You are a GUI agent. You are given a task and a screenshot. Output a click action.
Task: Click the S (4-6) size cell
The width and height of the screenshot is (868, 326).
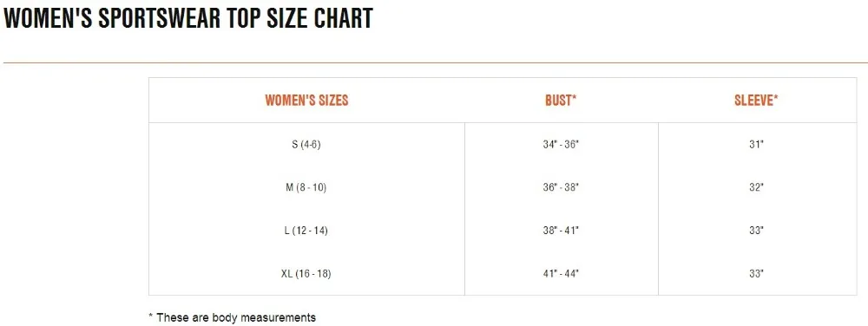[x=306, y=144]
